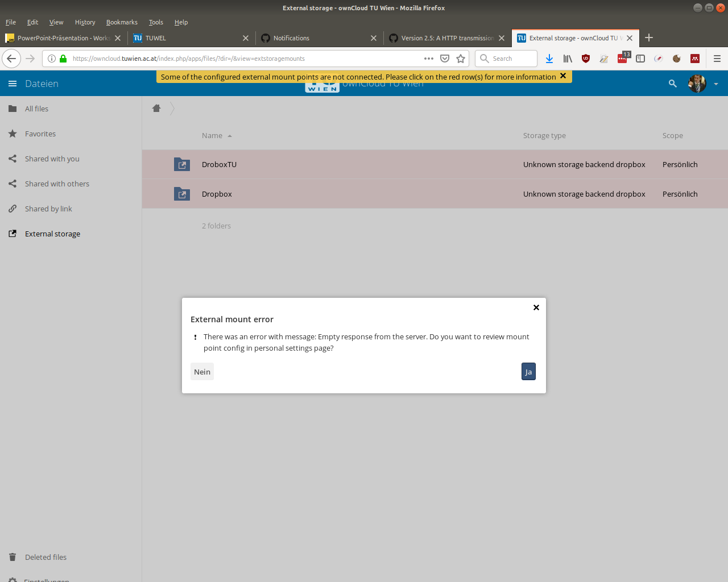
Task: Click the DroboxTU external folder icon
Action: 182,164
